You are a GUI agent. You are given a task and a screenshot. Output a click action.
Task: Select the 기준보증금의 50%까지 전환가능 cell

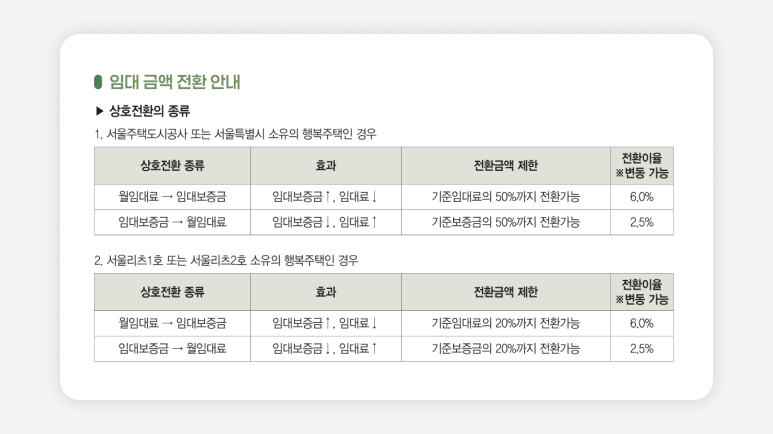coord(506,222)
